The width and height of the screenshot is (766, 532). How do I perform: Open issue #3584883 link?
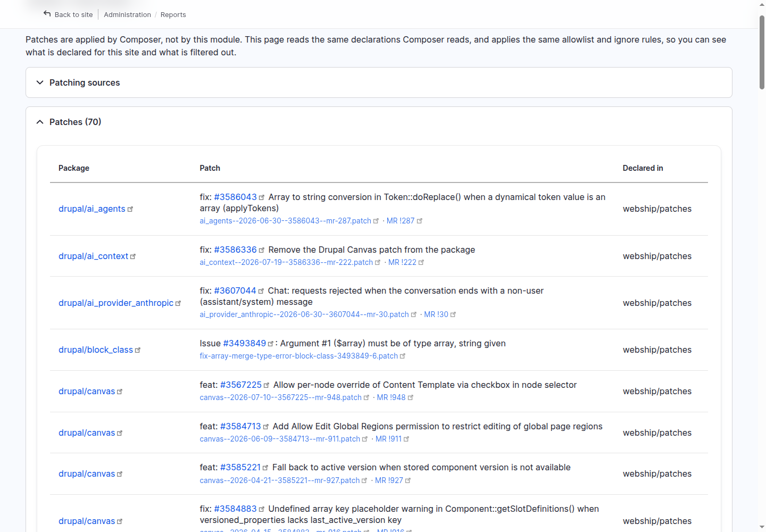coord(235,509)
